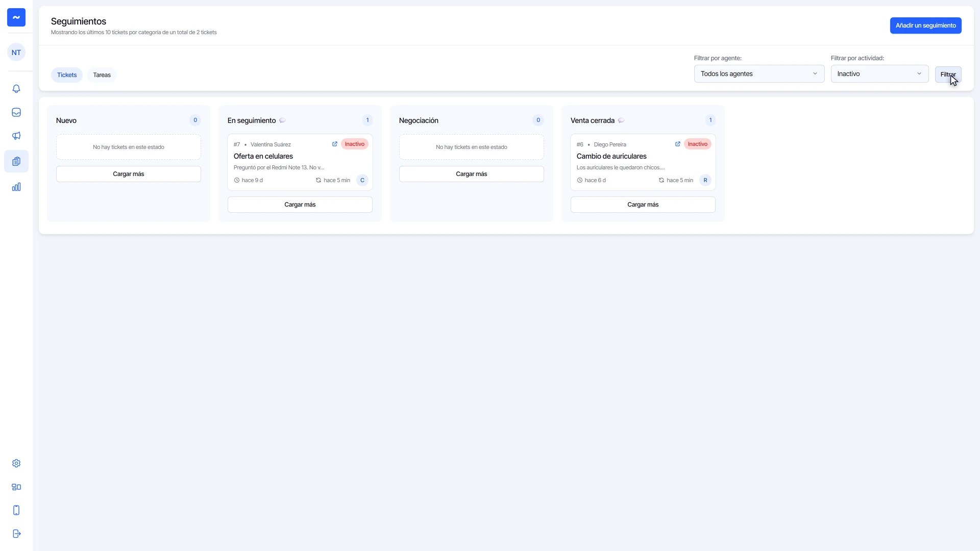Viewport: 980px width, 551px height.
Task: Open the inbox icon in sidebar
Action: click(16, 112)
